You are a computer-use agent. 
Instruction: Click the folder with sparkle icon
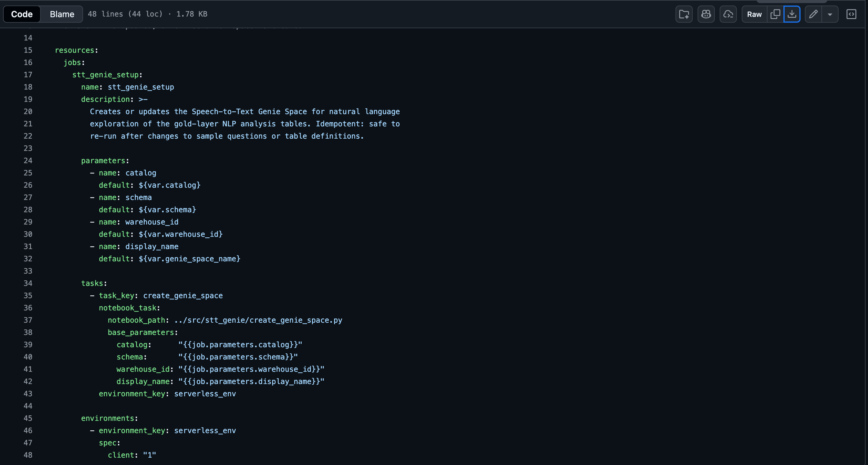tap(684, 14)
